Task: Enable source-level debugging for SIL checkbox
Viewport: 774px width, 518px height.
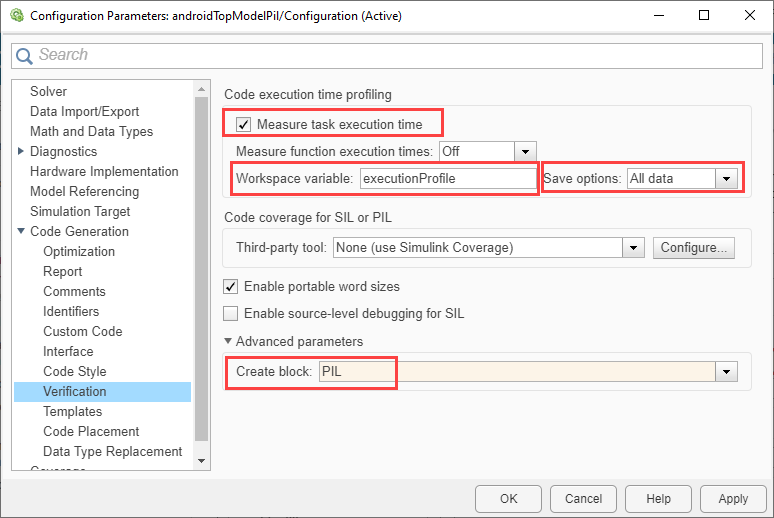Action: tap(231, 313)
